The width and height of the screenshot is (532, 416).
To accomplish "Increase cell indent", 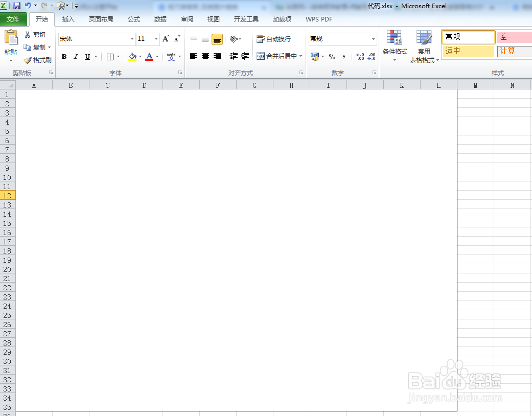I will tap(245, 56).
